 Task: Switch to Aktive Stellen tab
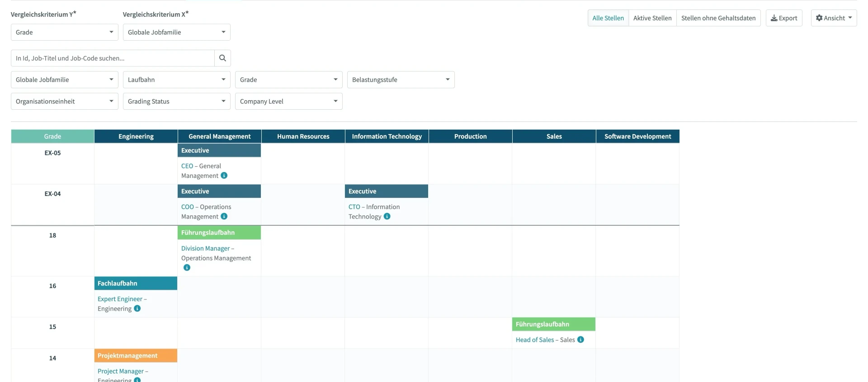tap(652, 18)
